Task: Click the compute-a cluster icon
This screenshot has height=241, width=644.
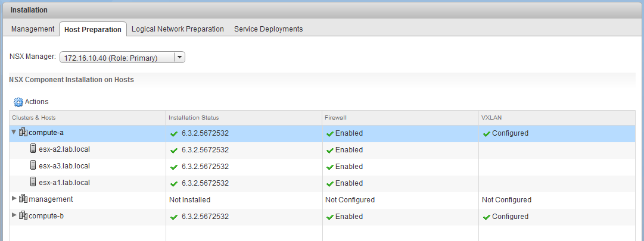Action: pyautogui.click(x=23, y=133)
